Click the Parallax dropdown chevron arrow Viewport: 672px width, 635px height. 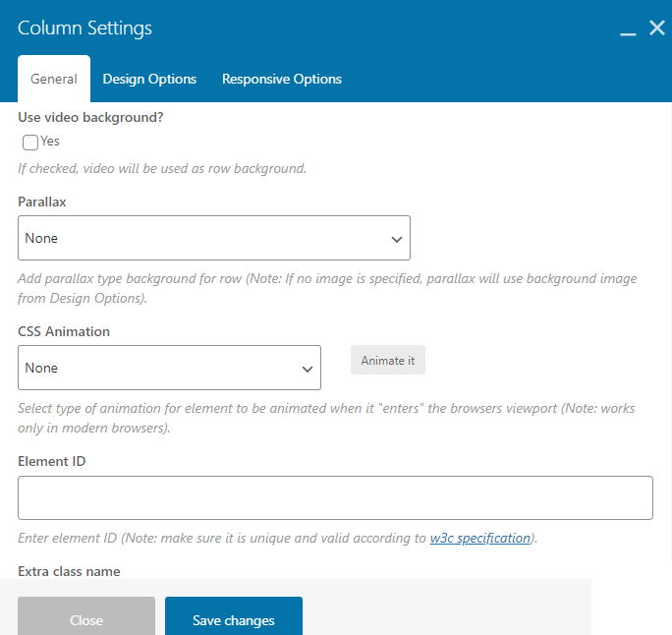click(x=397, y=239)
